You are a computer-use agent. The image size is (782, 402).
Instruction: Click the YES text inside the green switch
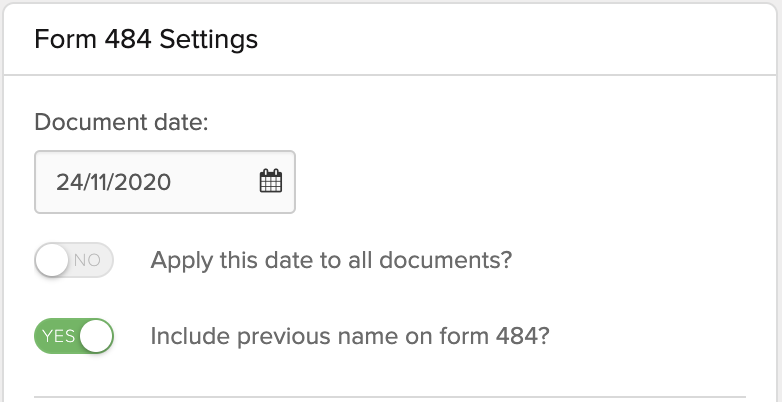[58, 336]
